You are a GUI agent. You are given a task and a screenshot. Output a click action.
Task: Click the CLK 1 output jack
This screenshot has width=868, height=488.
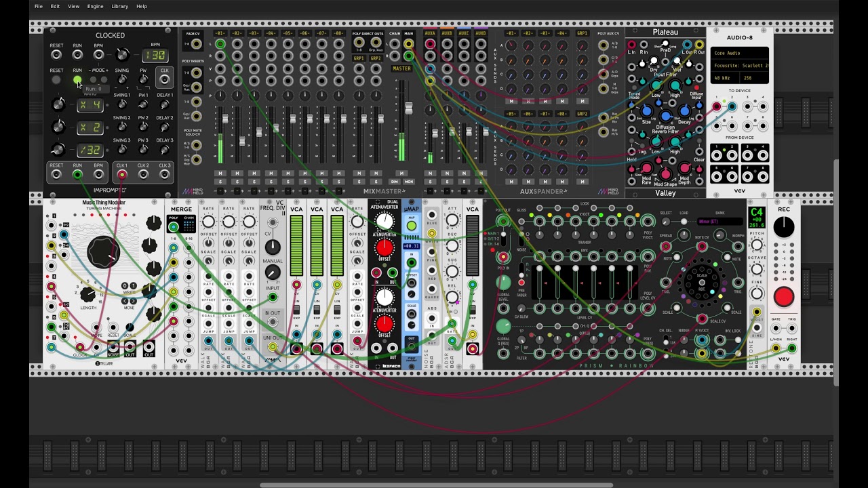pos(122,175)
